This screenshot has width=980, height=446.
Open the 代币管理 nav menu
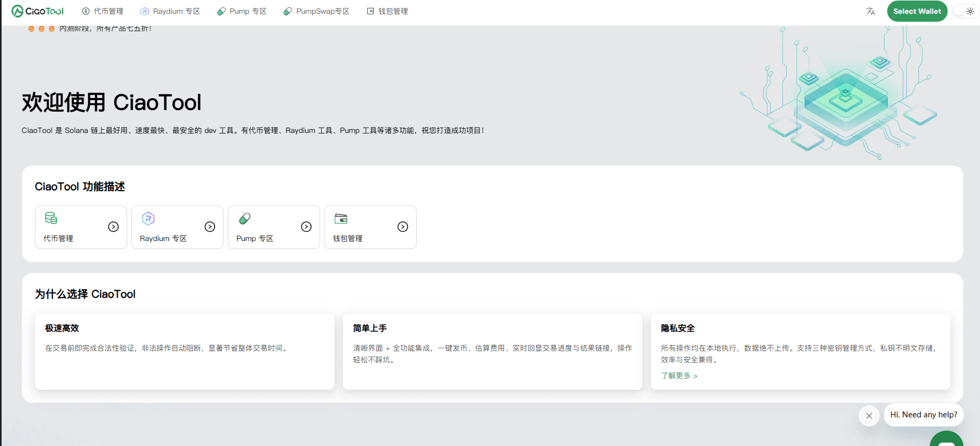103,11
